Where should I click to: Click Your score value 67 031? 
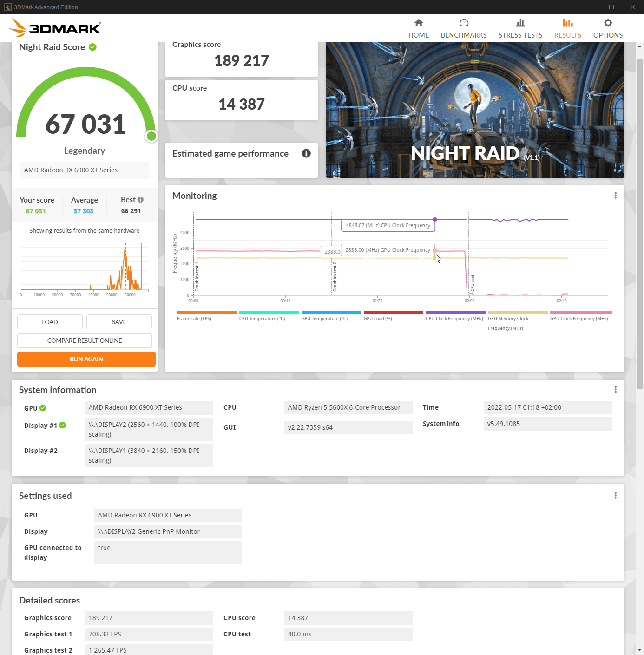[36, 211]
